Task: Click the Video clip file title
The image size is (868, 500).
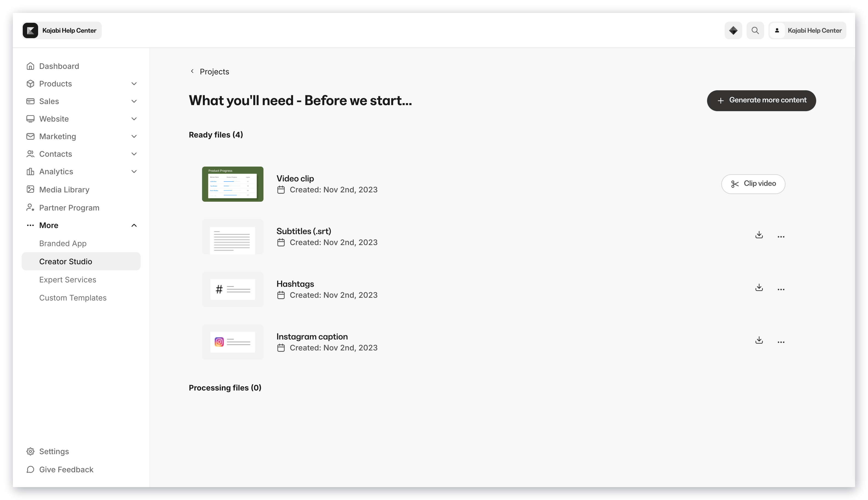Action: 295,179
